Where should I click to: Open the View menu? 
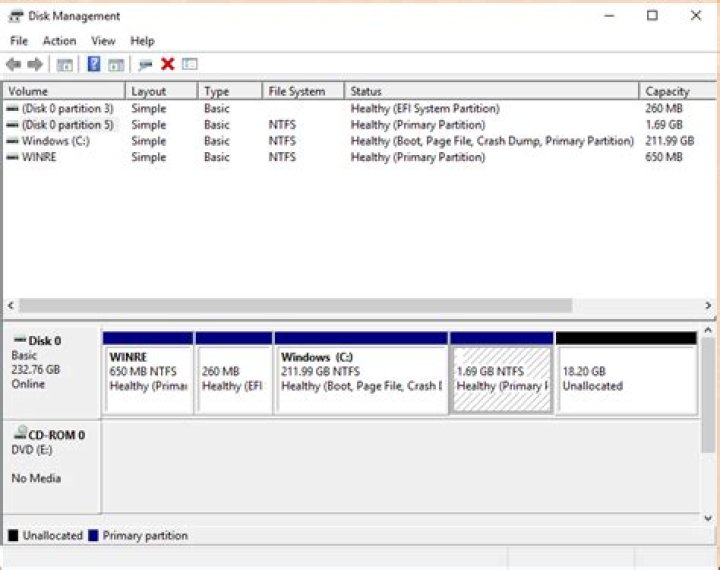point(103,41)
